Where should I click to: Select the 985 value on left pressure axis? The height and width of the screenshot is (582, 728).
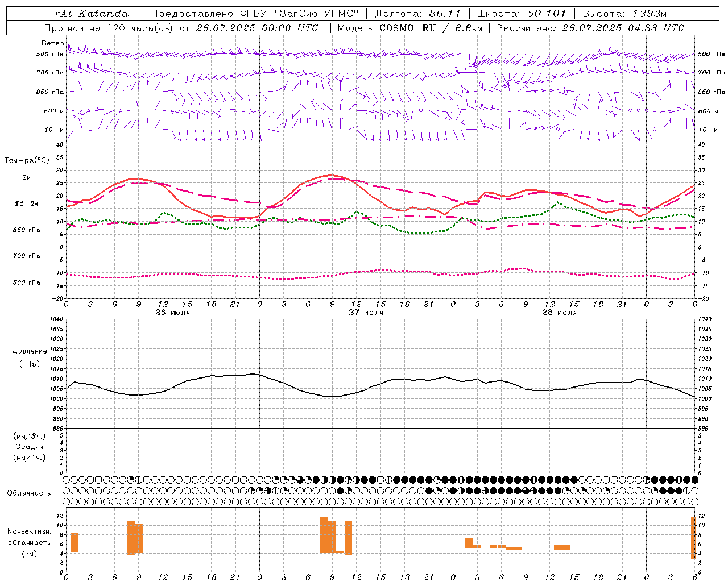pyautogui.click(x=57, y=429)
